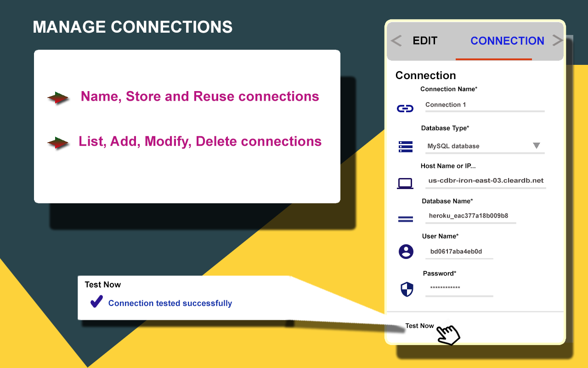Click the green arrow beside first bullet point
The height and width of the screenshot is (368, 588).
[x=57, y=97]
